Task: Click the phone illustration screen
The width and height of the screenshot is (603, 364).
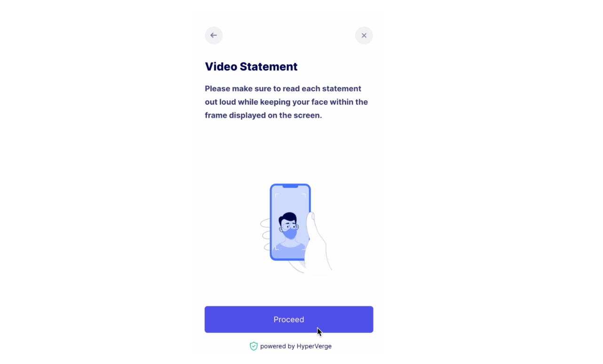Action: [x=290, y=222]
